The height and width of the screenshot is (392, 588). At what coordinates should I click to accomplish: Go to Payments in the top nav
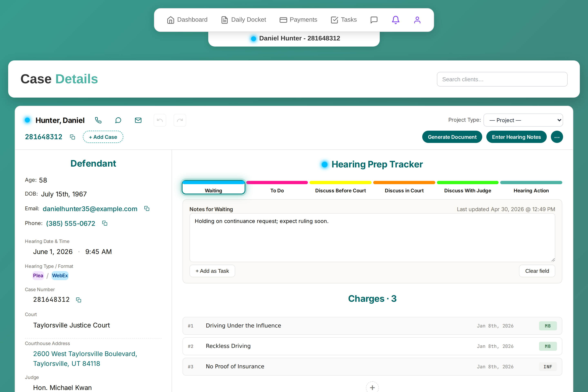click(x=298, y=20)
